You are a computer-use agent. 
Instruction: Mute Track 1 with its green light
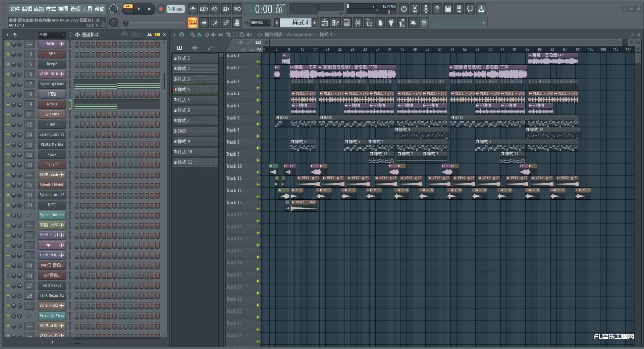pos(258,62)
